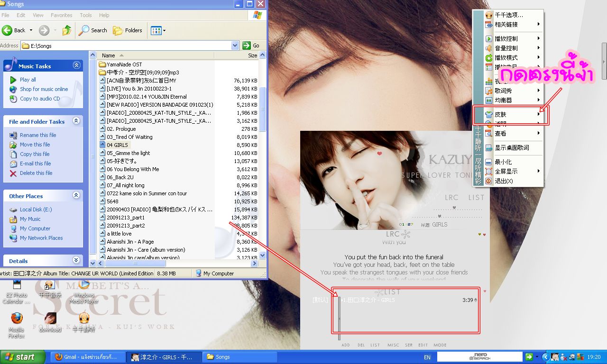The width and height of the screenshot is (607, 364).
Task: Sort files by Name column header
Action: tap(156, 55)
